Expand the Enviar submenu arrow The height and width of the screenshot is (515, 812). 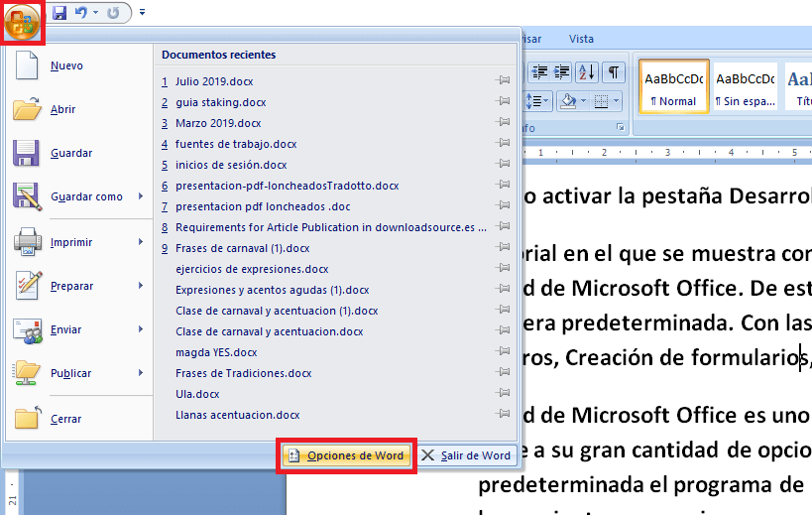141,329
